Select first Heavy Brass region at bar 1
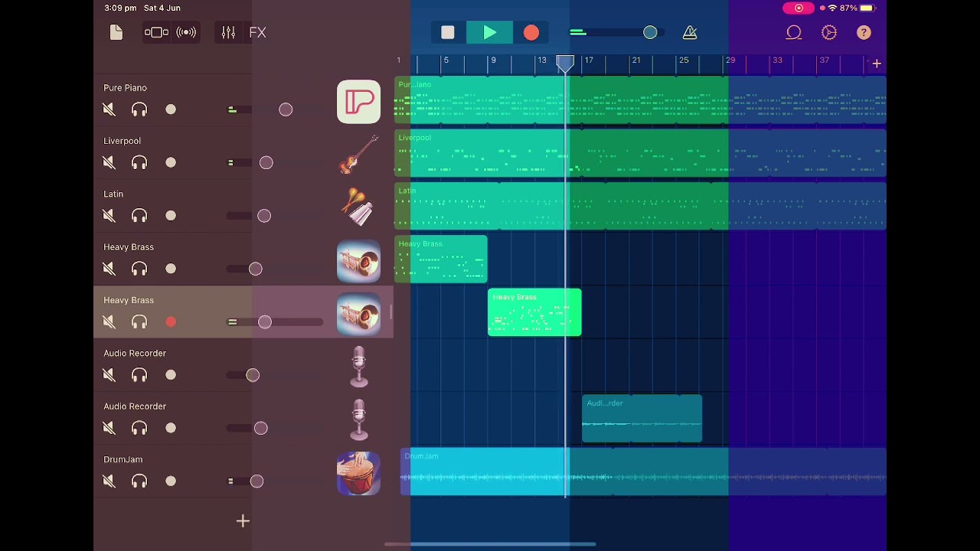Viewport: 980px width, 551px height. [441, 260]
